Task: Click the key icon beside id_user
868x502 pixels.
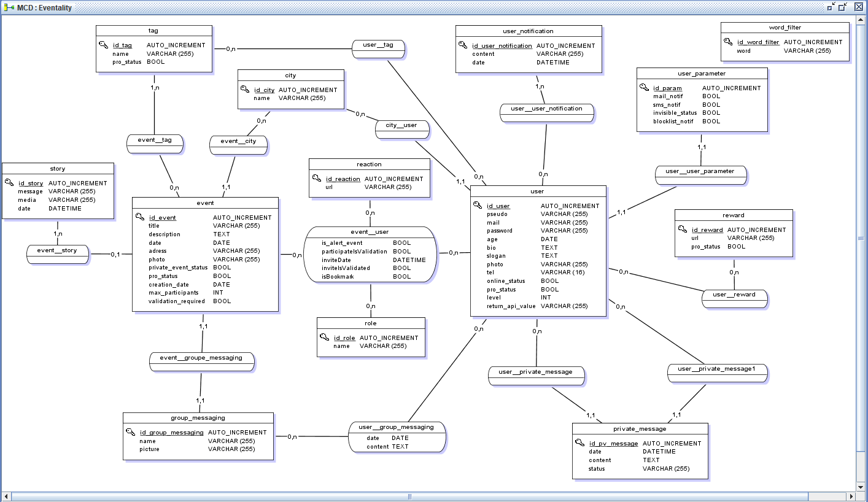Action: (x=478, y=206)
